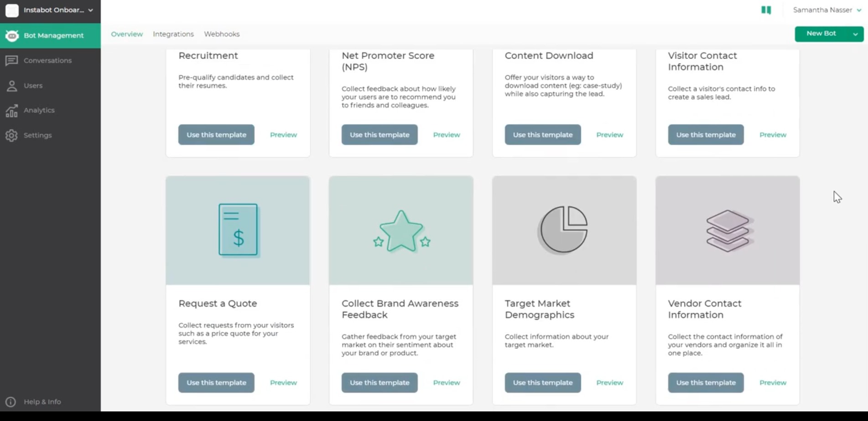Click the Help & Info circle icon
Image resolution: width=868 pixels, height=421 pixels.
10,402
